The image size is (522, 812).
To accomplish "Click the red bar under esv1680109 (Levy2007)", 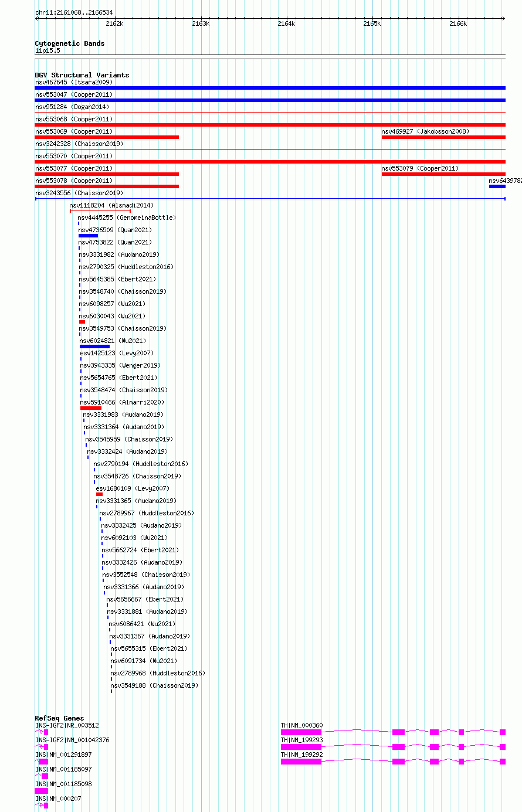I will pyautogui.click(x=99, y=494).
